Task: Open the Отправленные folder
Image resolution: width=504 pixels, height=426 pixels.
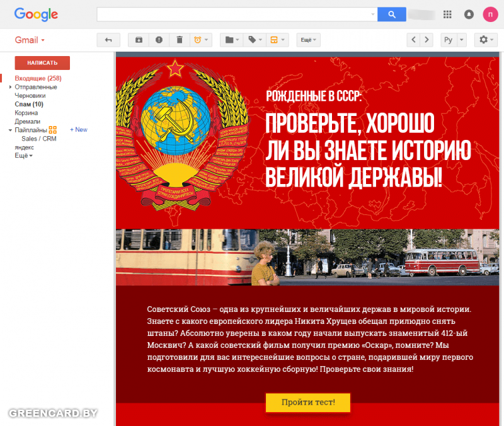Action: coord(36,87)
